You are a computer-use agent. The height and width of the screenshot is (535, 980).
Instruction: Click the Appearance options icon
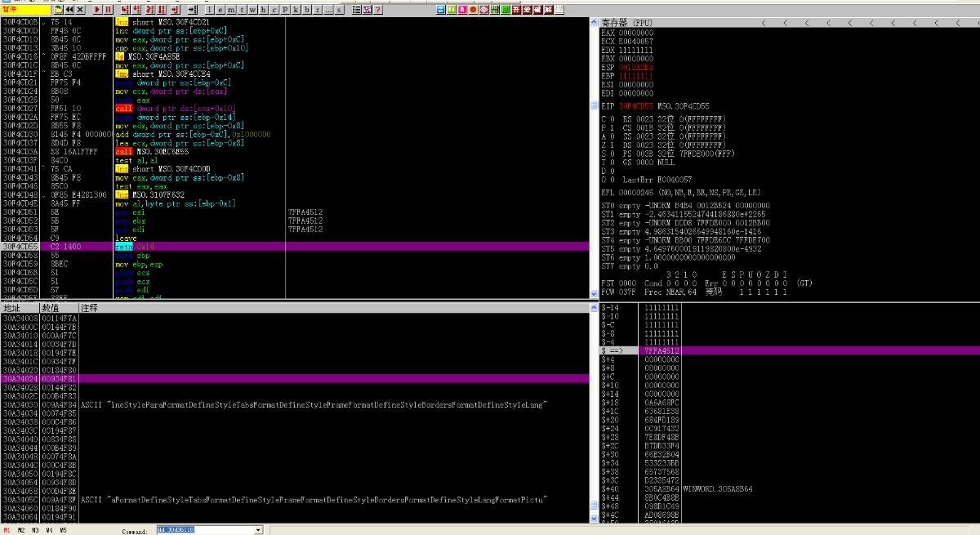coord(367,9)
